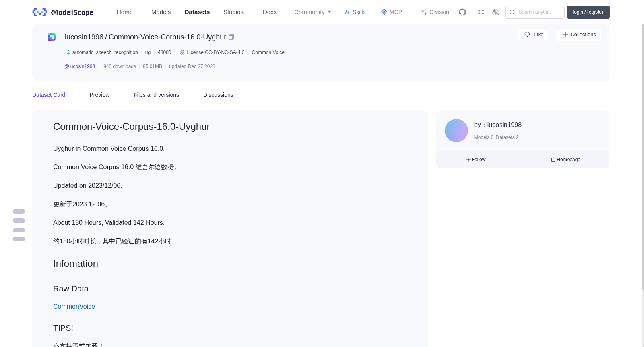This screenshot has width=644, height=347.
Task: Click the ug language tag
Action: tap(148, 52)
